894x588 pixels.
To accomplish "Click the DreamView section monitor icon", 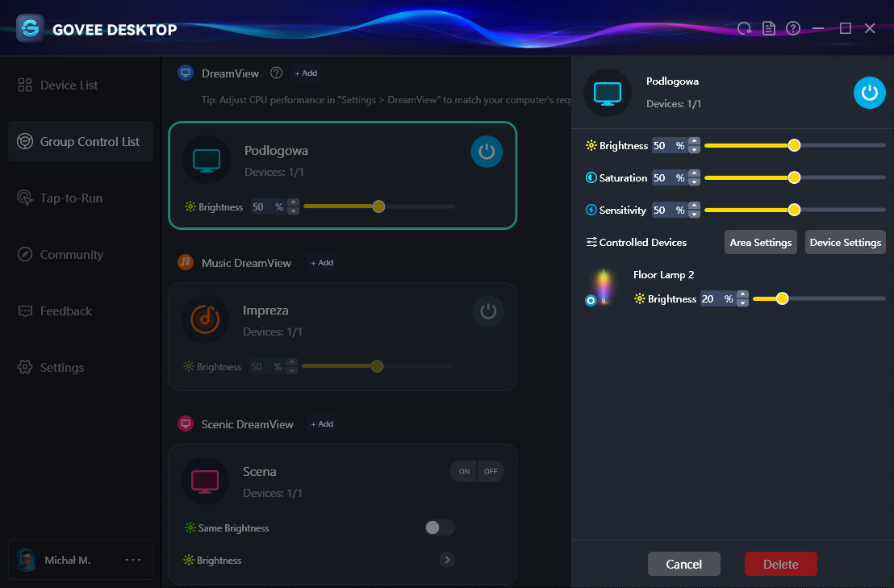I will [186, 73].
